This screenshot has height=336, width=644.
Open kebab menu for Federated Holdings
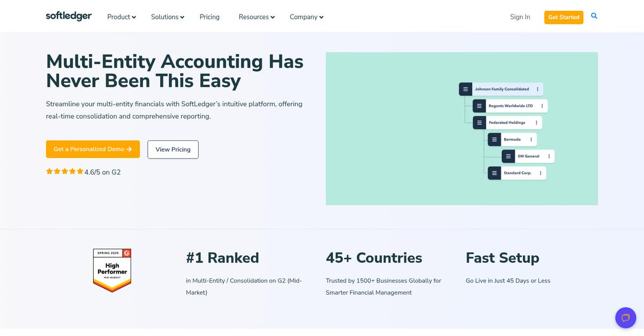point(536,123)
